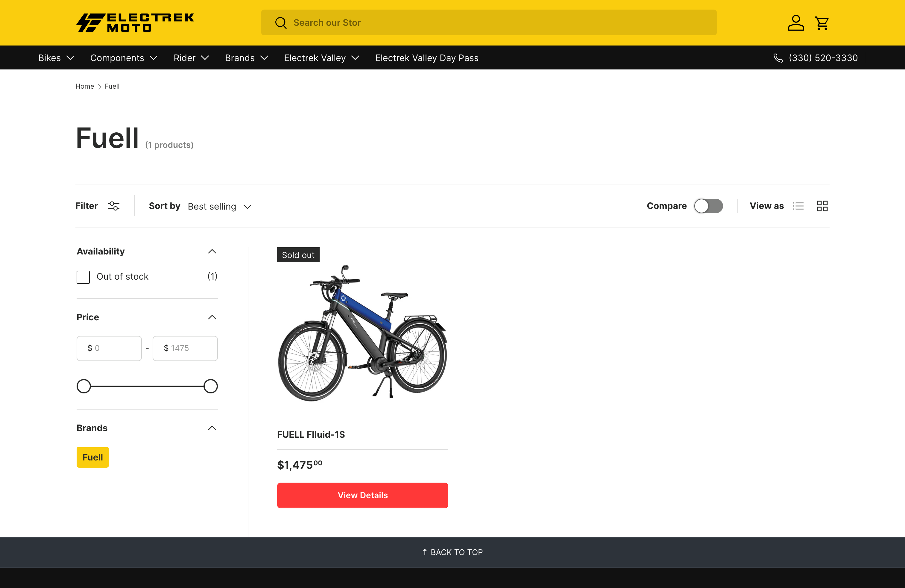The width and height of the screenshot is (905, 588).
Task: Open the Components menu
Action: [124, 58]
